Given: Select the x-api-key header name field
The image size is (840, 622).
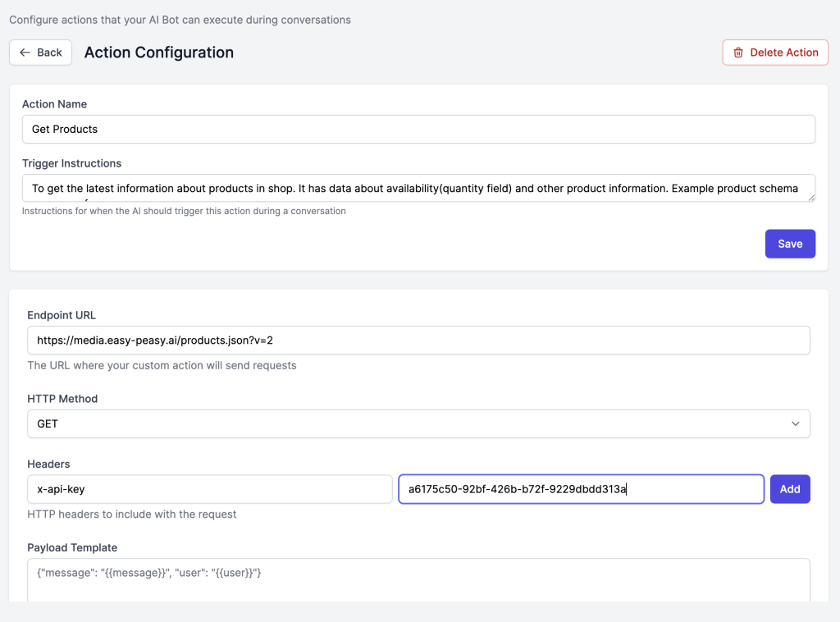Looking at the screenshot, I should [x=209, y=489].
